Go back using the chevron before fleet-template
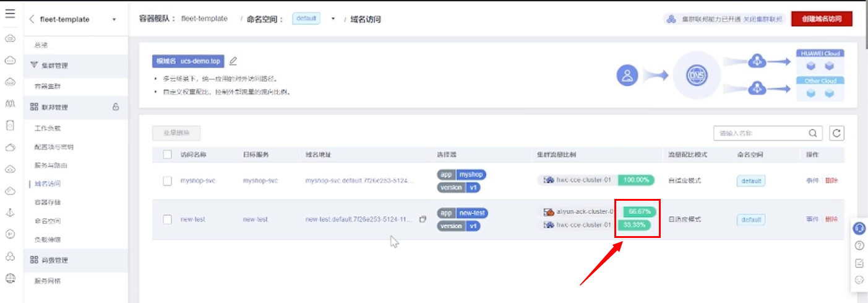 (x=32, y=19)
